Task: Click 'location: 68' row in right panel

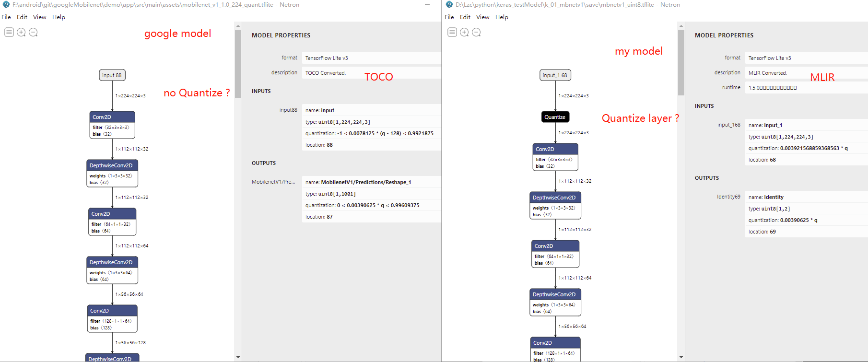Action: [x=807, y=160]
